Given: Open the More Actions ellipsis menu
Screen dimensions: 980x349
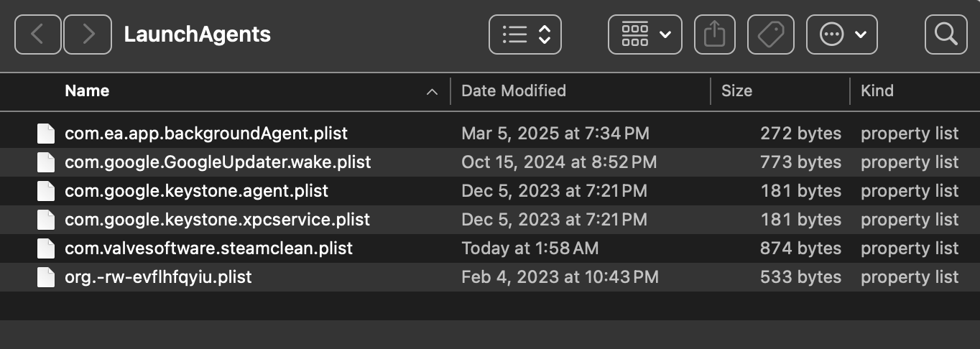Looking at the screenshot, I should [x=842, y=34].
